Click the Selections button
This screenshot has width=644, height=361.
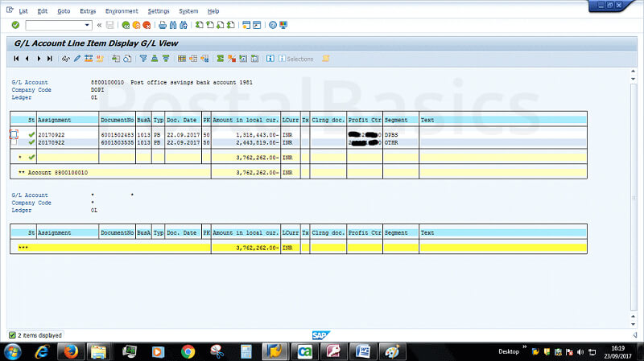pyautogui.click(x=296, y=59)
